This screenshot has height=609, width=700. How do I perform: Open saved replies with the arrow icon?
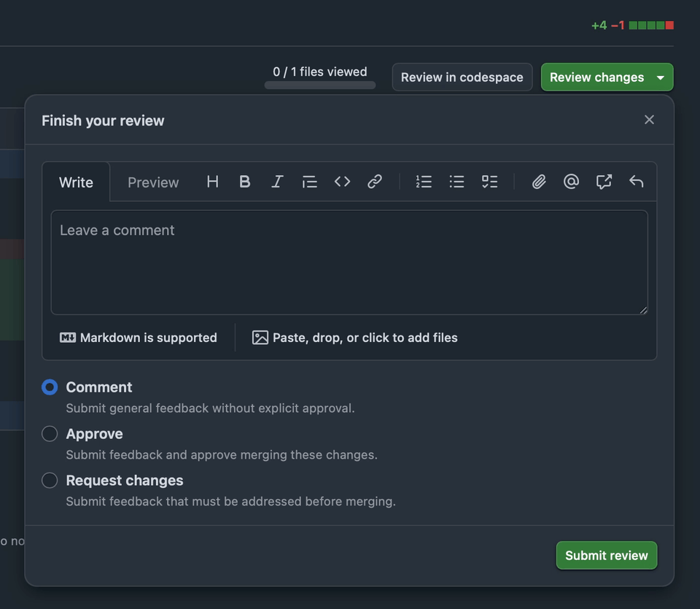coord(636,182)
